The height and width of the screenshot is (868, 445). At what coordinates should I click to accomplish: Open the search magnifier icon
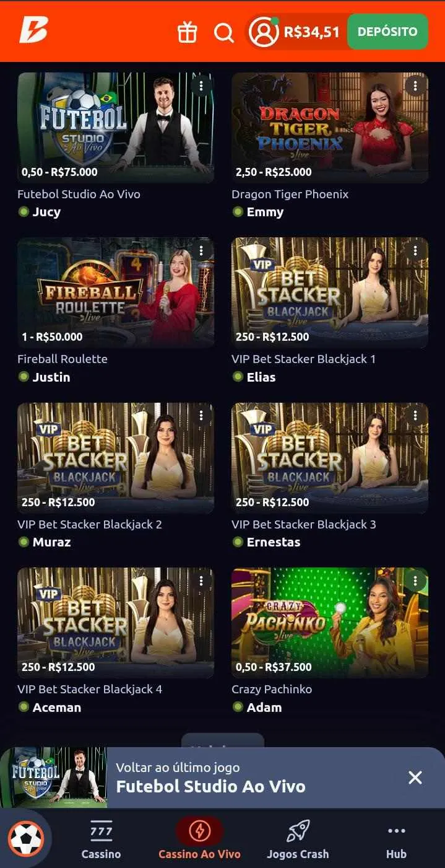coord(224,32)
